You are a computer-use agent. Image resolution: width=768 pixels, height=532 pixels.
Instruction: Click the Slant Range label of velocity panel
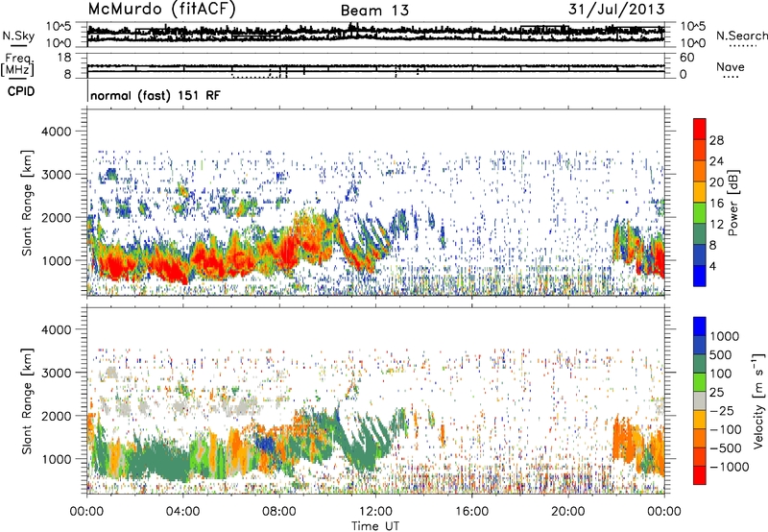[x=27, y=400]
